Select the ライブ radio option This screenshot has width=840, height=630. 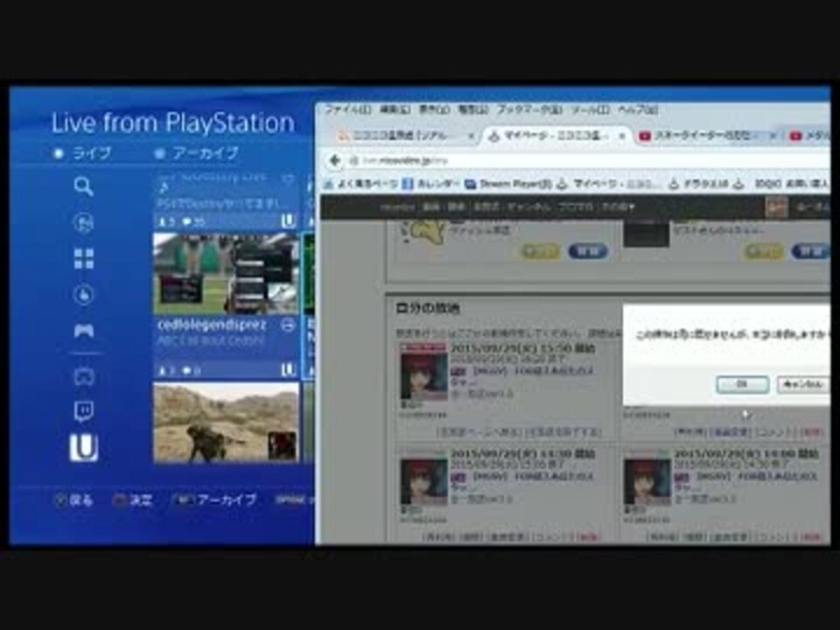(82, 154)
